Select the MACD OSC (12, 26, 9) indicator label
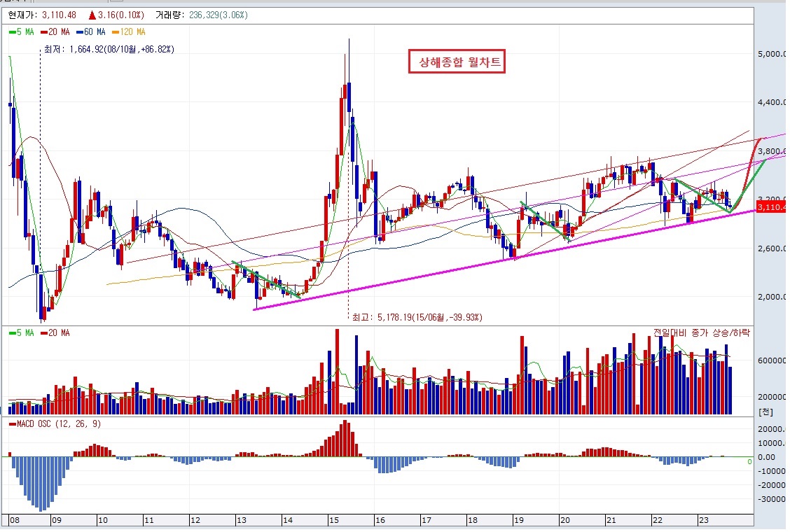790x532 pixels. pyautogui.click(x=54, y=424)
